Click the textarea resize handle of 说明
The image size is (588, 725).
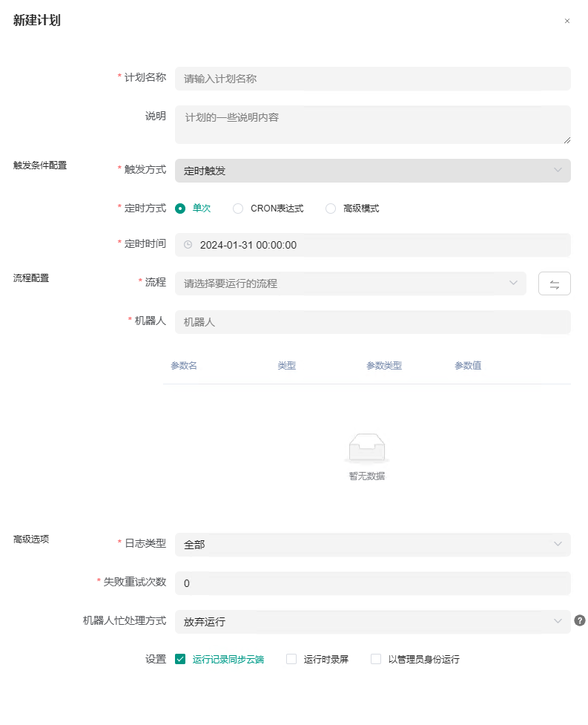coord(567,140)
